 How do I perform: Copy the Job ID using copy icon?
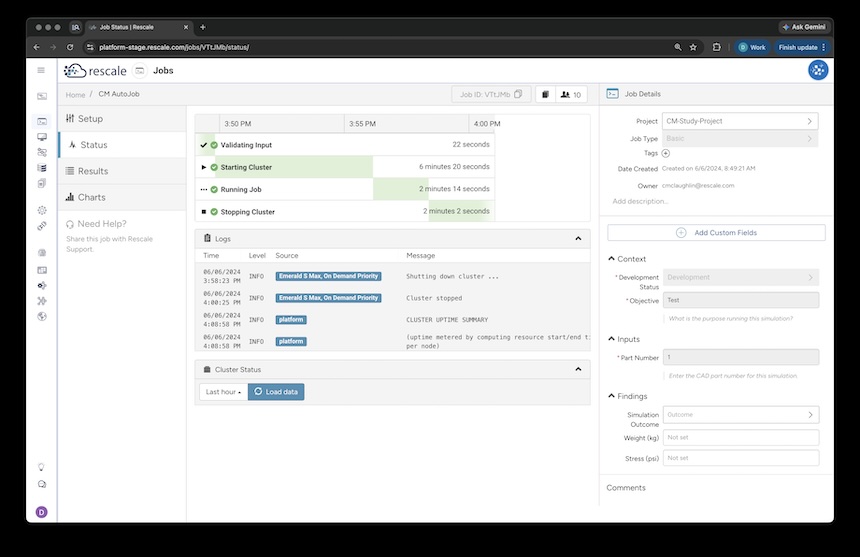coord(518,94)
